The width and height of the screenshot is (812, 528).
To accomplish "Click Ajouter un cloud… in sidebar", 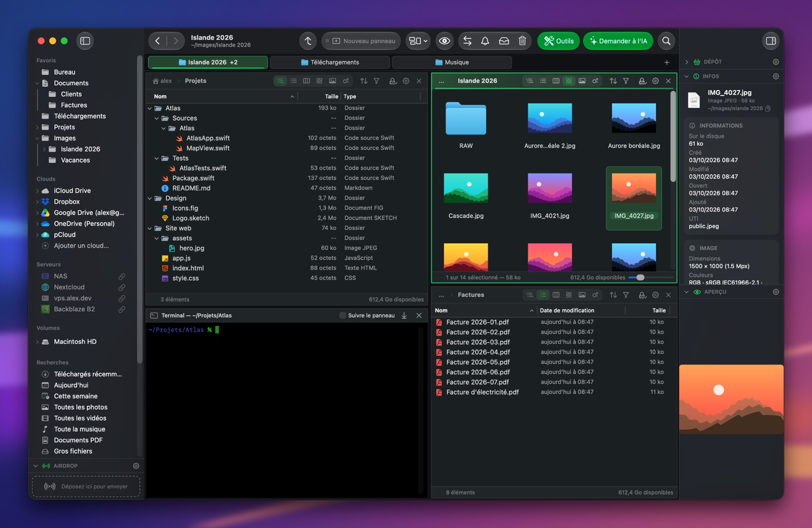I will tap(81, 246).
